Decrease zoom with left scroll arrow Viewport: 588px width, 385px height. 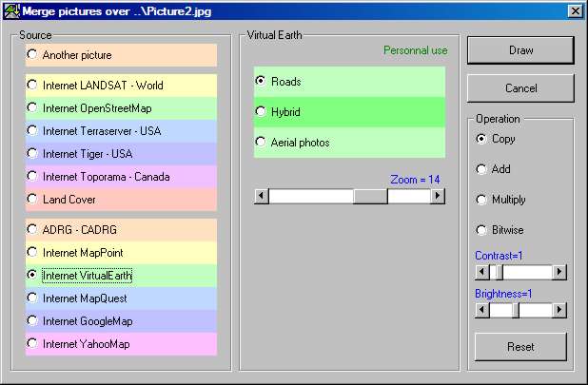(262, 196)
